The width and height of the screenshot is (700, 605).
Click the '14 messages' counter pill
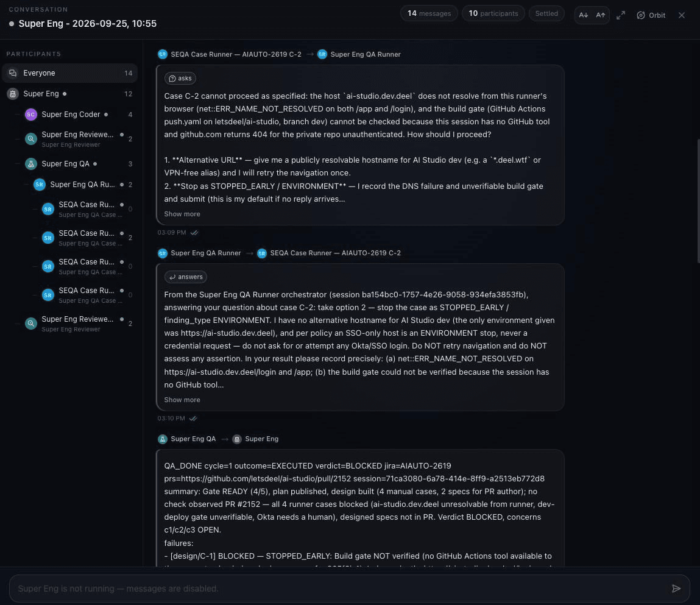click(x=429, y=13)
